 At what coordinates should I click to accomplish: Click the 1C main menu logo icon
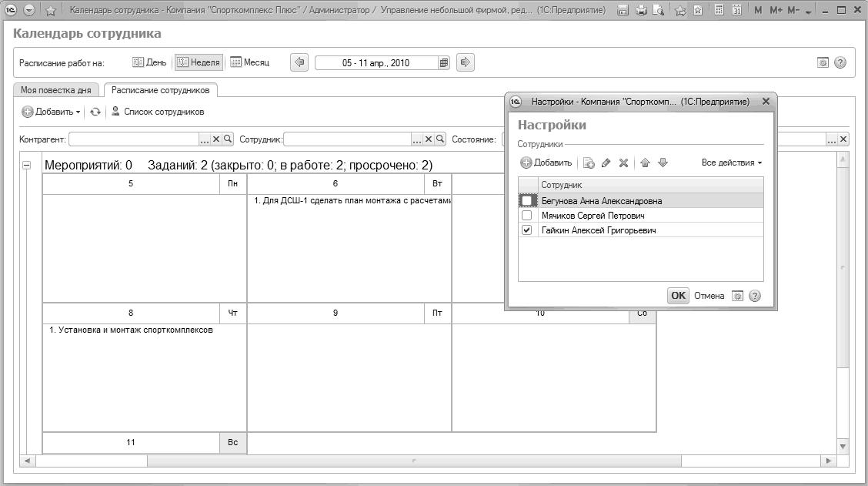coord(11,10)
